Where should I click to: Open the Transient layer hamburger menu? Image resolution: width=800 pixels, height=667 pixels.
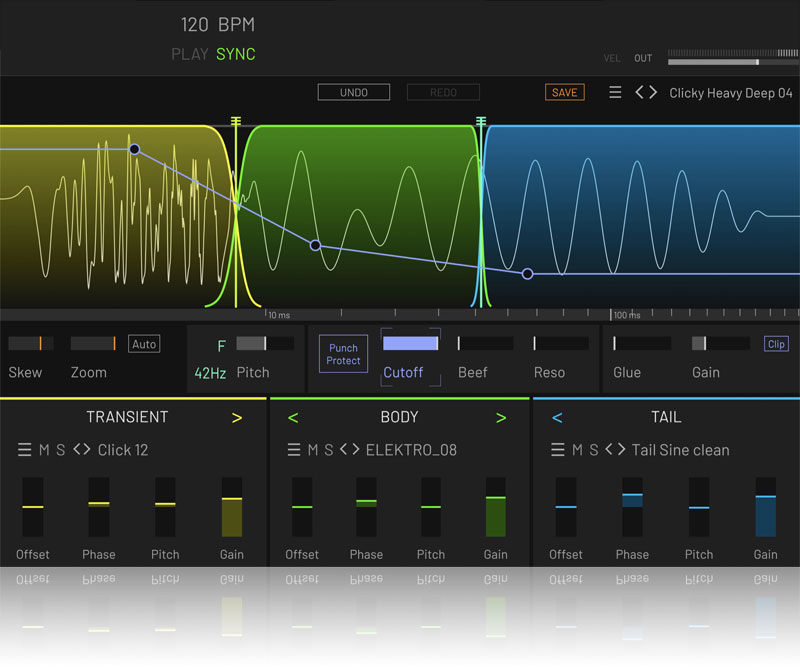tap(24, 450)
